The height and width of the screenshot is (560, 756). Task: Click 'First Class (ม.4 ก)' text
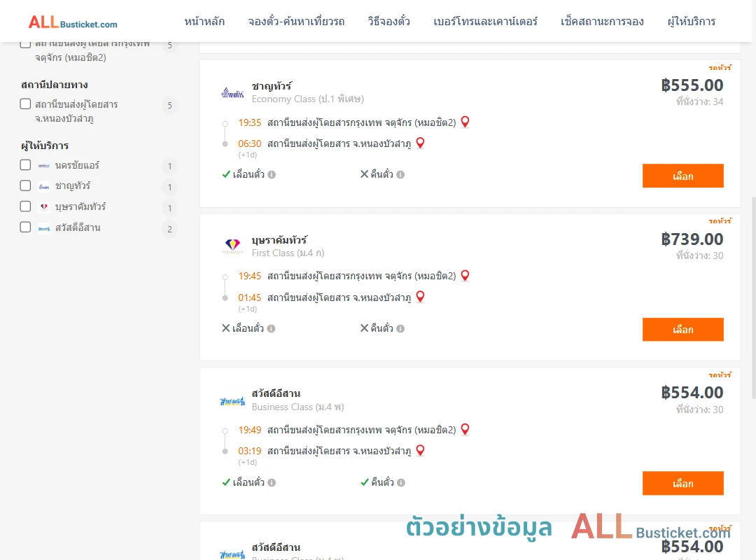tap(288, 253)
